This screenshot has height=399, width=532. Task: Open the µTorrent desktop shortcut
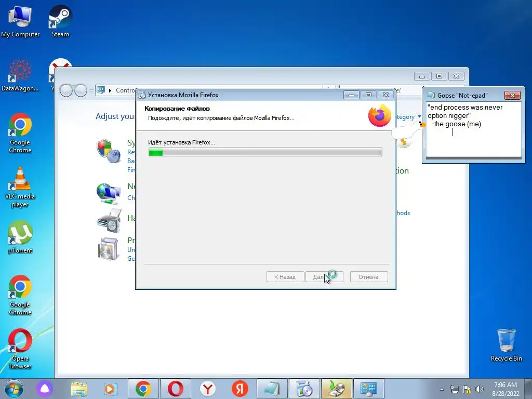point(20,237)
